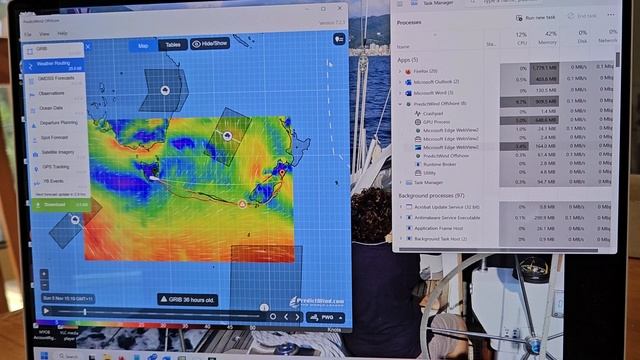Open Ocean Data in the sidebar

click(x=56, y=109)
